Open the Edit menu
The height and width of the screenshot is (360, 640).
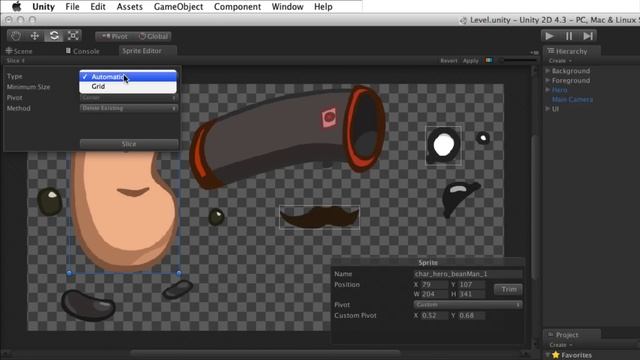tap(98, 7)
